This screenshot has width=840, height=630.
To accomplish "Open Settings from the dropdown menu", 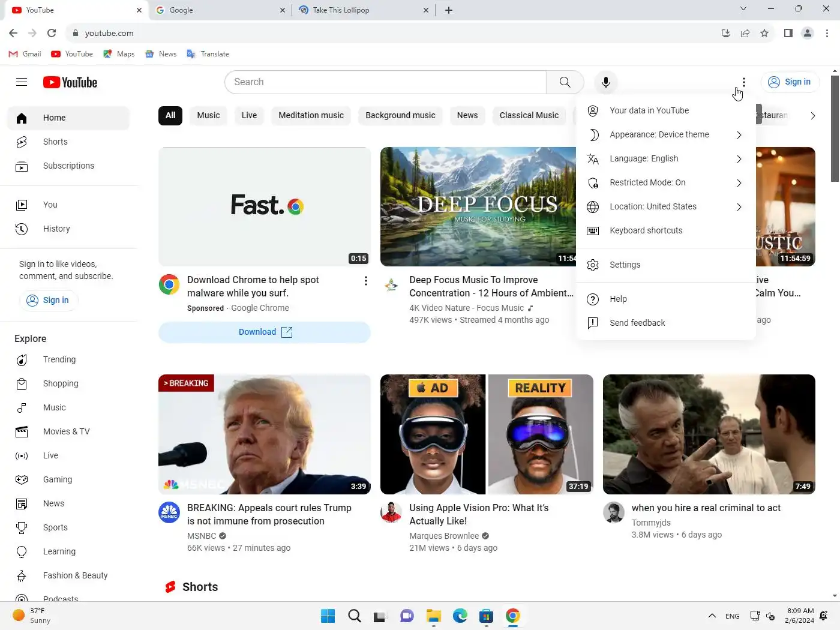I will click(x=666, y=265).
